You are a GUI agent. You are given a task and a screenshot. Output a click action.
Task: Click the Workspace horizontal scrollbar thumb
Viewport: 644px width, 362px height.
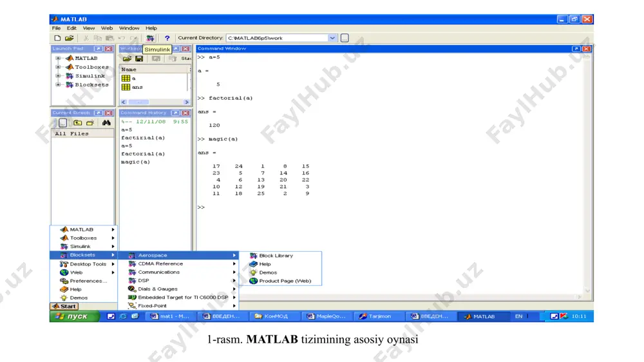139,102
